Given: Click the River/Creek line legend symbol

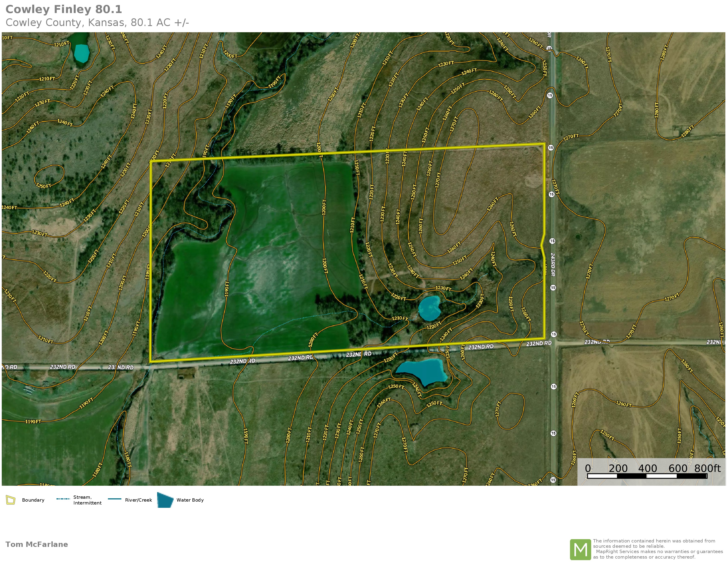Looking at the screenshot, I should [x=115, y=499].
